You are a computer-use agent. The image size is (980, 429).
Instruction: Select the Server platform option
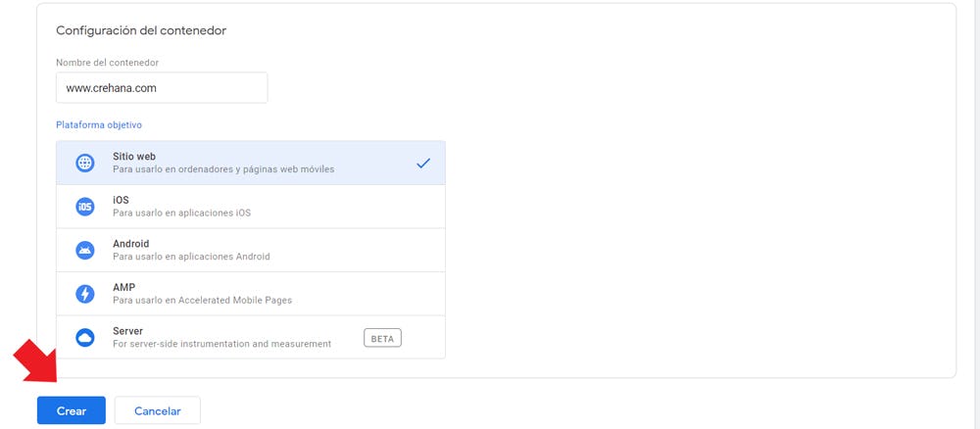(x=251, y=337)
